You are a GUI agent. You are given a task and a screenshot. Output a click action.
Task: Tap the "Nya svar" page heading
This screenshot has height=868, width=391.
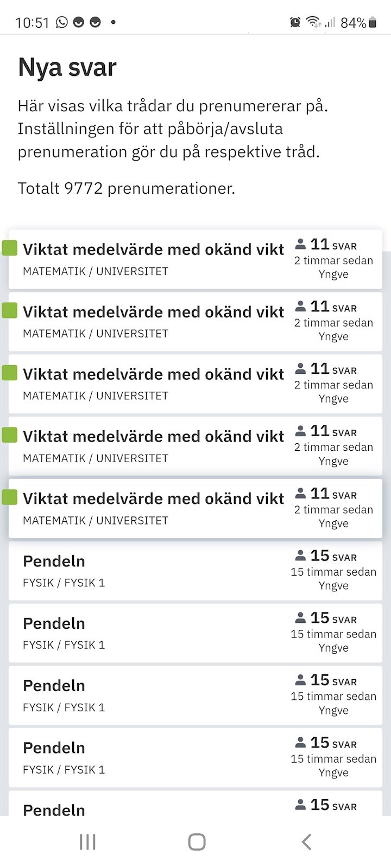(x=67, y=68)
